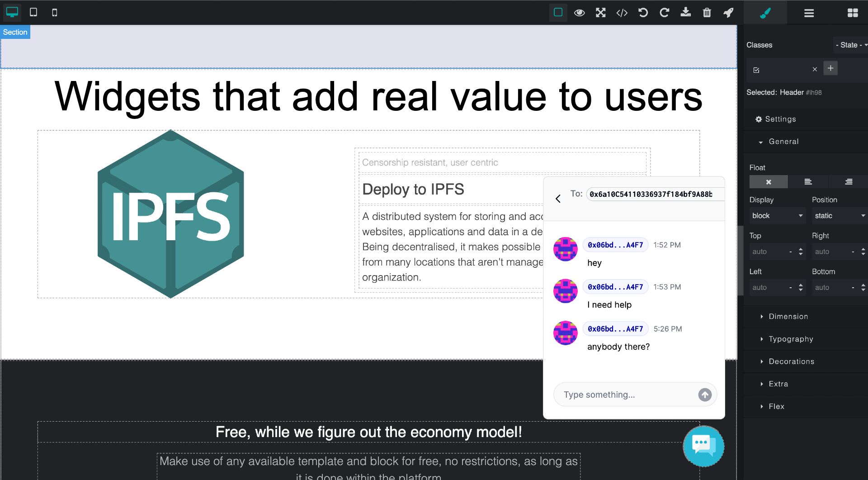Clear canvas with trash icon

pos(707,13)
